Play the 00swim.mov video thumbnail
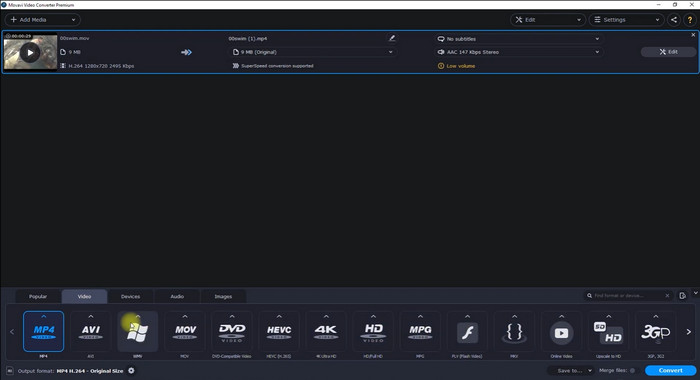The height and width of the screenshot is (380, 700). pos(30,53)
